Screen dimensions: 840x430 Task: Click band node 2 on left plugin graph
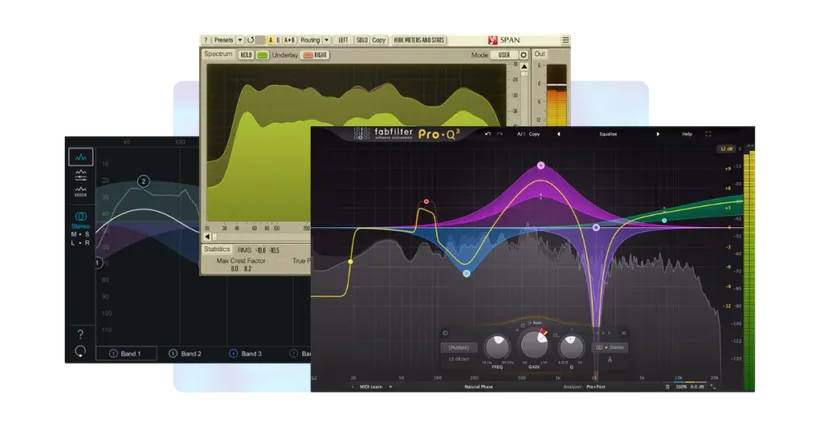coord(144,182)
